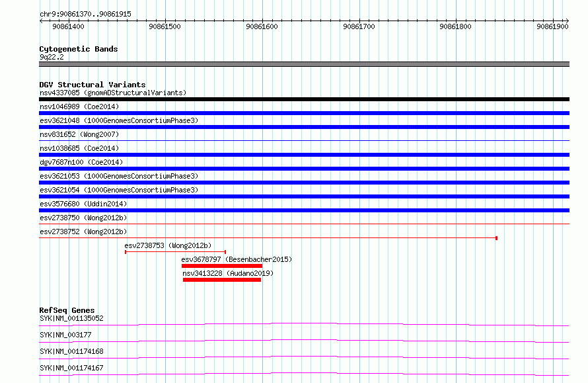The height and width of the screenshot is (383, 588).
Task: Click ruler position 90861700
Action: [x=359, y=26]
